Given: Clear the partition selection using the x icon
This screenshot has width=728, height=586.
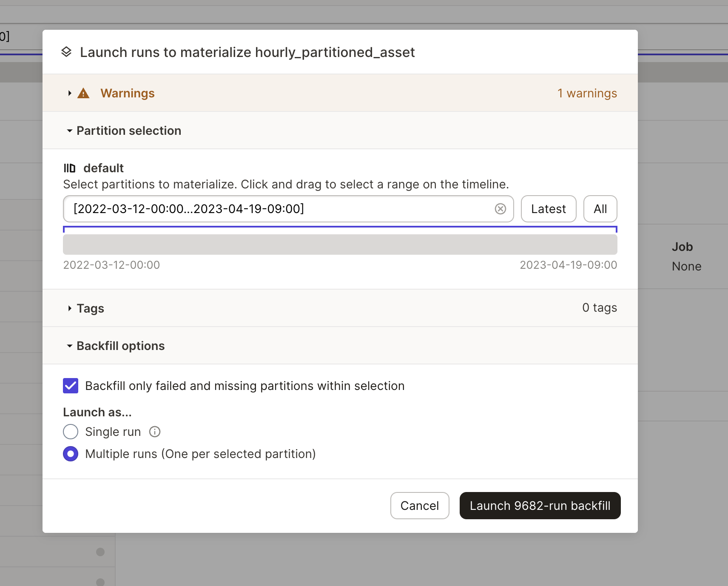Looking at the screenshot, I should [x=500, y=209].
